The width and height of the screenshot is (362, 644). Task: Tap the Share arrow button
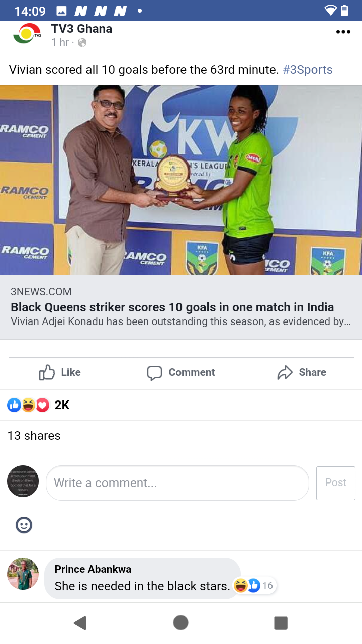click(x=302, y=372)
